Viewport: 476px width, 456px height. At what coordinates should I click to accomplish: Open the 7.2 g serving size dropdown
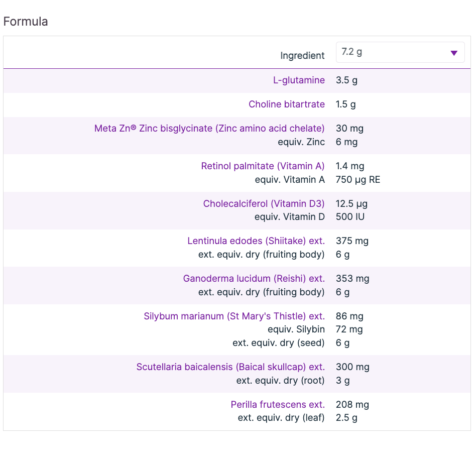[x=400, y=52]
